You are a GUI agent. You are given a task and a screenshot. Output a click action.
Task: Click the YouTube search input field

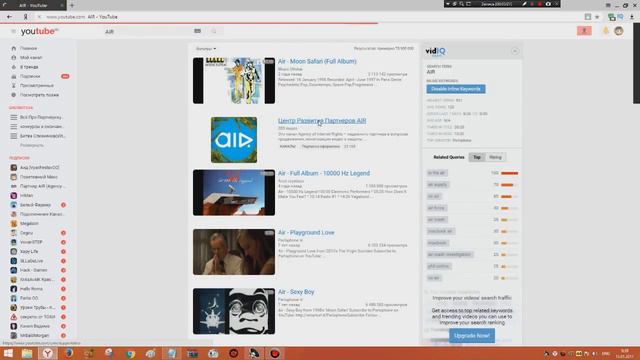[x=147, y=31]
